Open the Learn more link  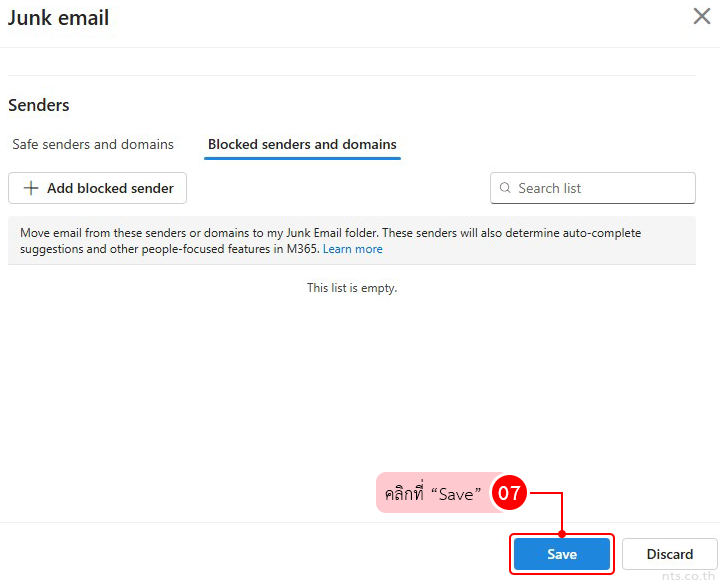click(x=352, y=249)
